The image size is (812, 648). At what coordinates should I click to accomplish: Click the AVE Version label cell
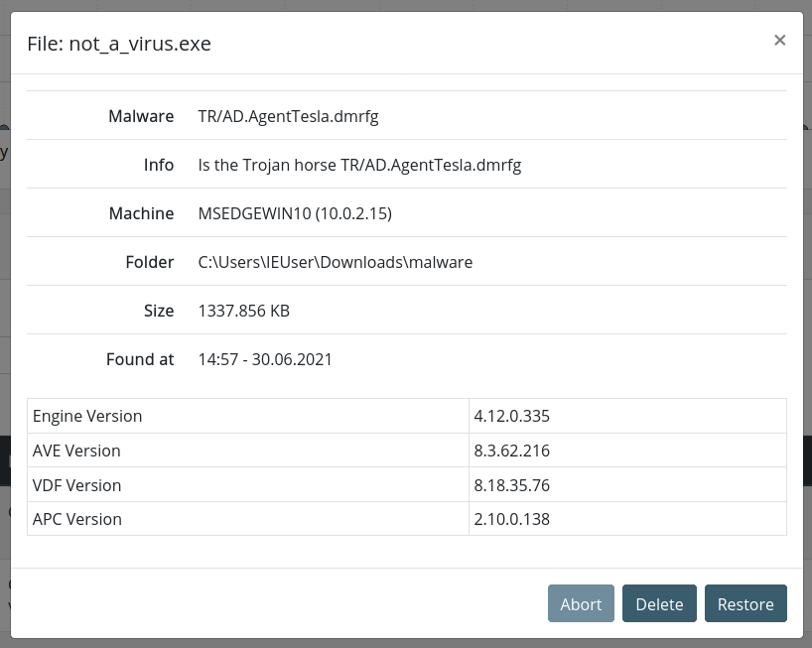click(76, 451)
